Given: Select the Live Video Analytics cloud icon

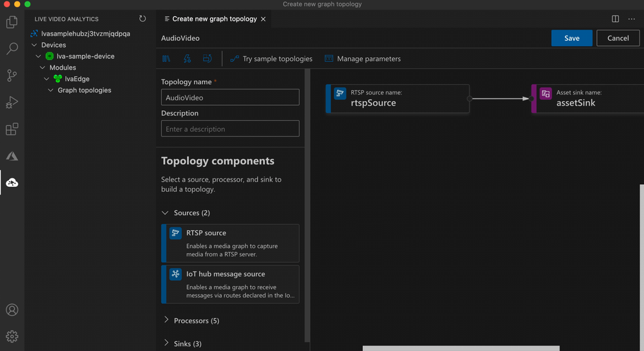Looking at the screenshot, I should [12, 183].
